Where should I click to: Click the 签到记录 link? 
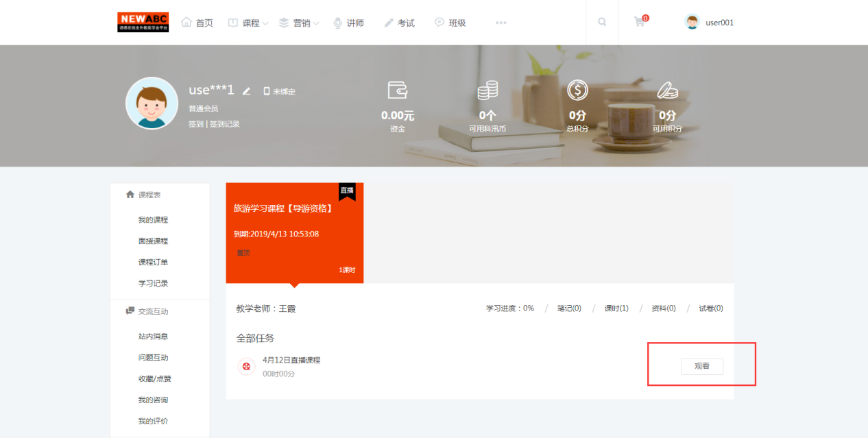(225, 124)
